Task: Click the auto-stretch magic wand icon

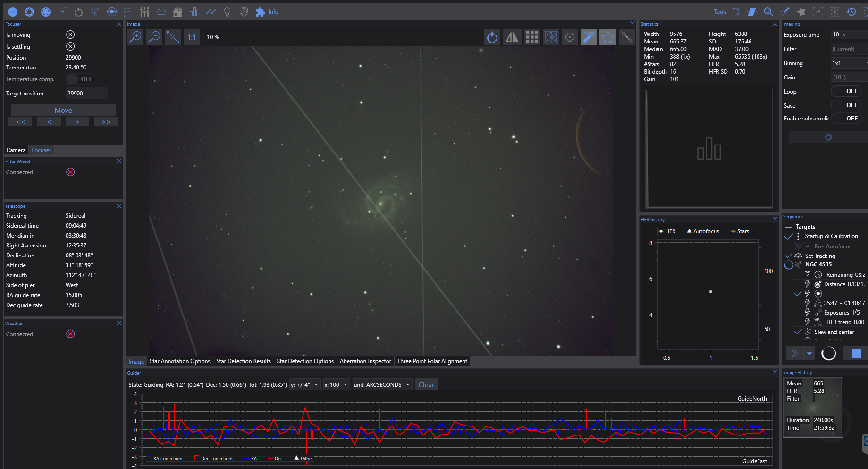Action: pos(589,37)
